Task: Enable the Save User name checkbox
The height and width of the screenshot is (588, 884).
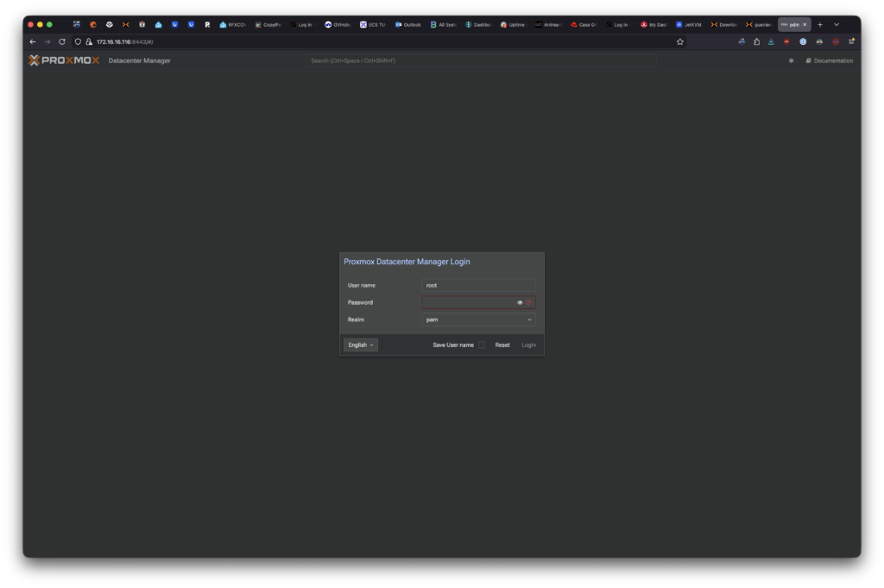Action: click(482, 345)
